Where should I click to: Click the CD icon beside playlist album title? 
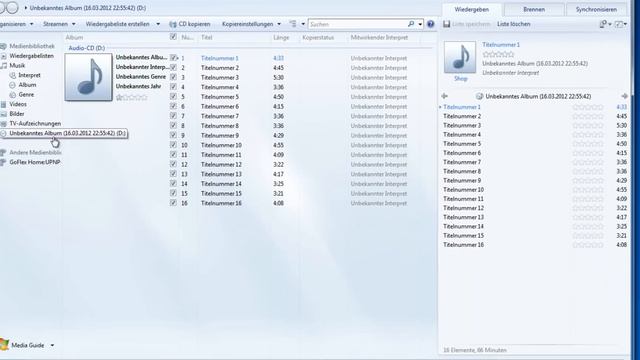pos(479,96)
